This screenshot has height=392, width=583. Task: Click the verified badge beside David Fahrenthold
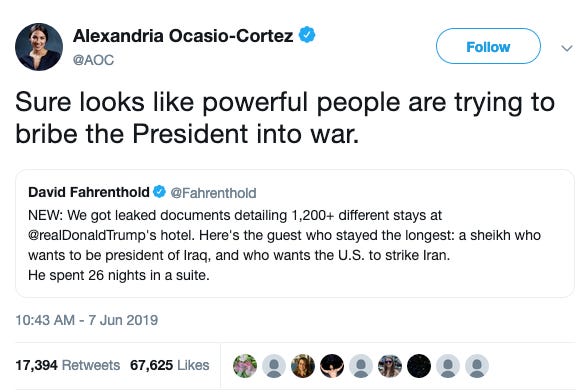(x=160, y=192)
